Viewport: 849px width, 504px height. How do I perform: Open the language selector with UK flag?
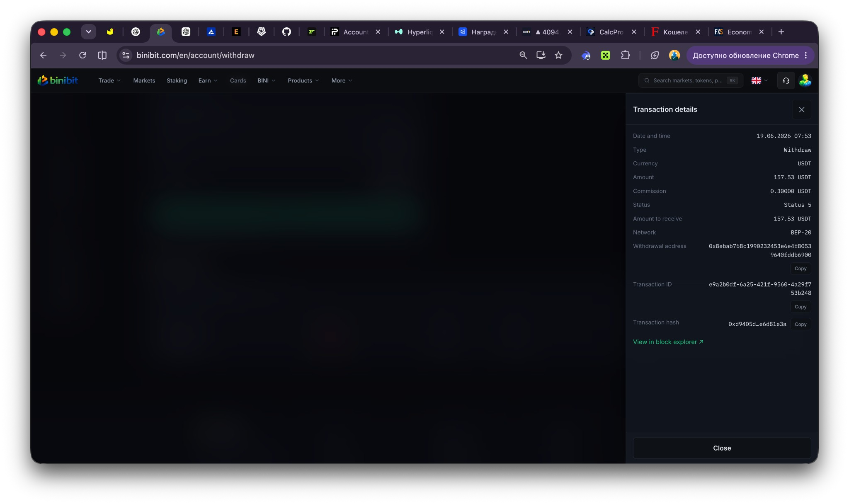point(759,80)
